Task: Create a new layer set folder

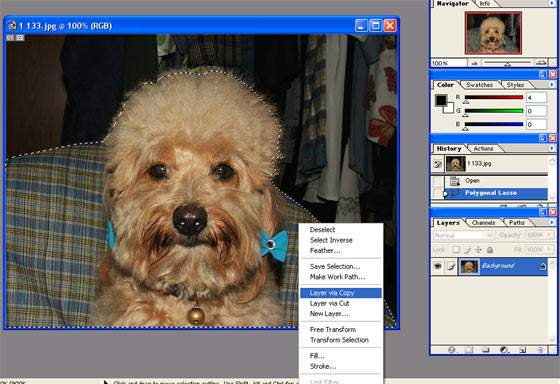Action: point(485,350)
